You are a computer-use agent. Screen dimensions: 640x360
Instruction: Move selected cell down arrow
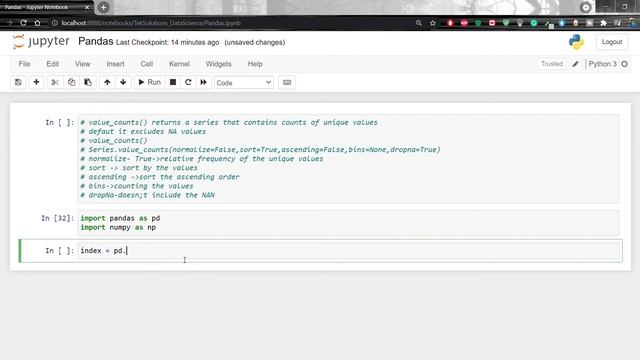click(123, 82)
